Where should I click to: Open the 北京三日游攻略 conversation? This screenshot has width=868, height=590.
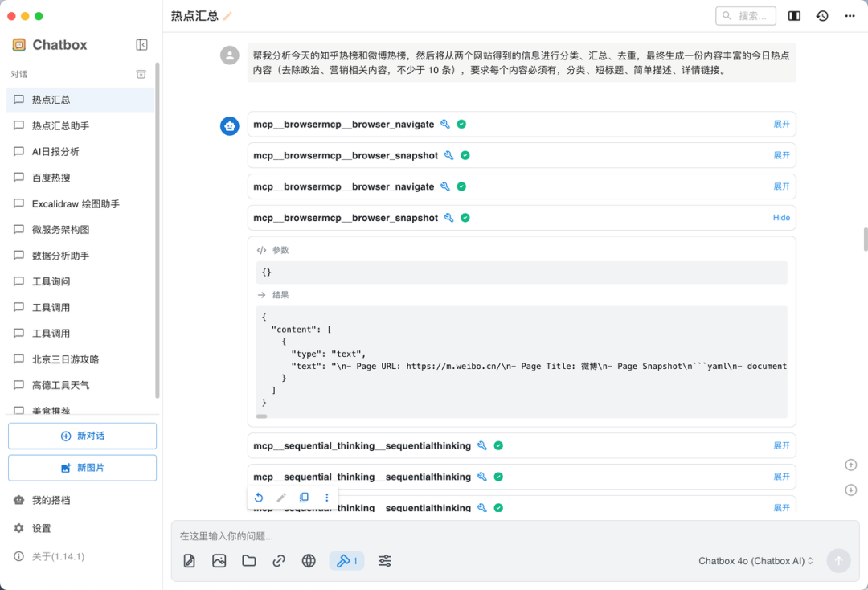(80, 359)
